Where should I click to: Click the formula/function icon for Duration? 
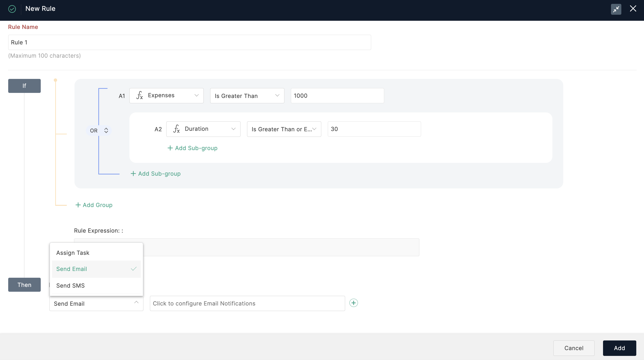pos(176,129)
